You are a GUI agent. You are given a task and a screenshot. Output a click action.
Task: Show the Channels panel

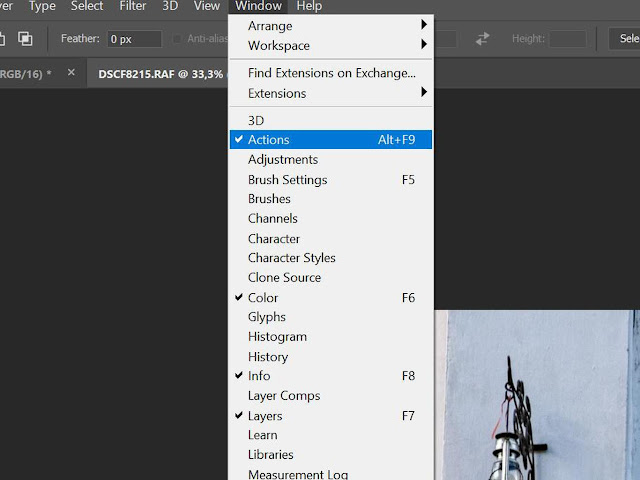point(331,218)
